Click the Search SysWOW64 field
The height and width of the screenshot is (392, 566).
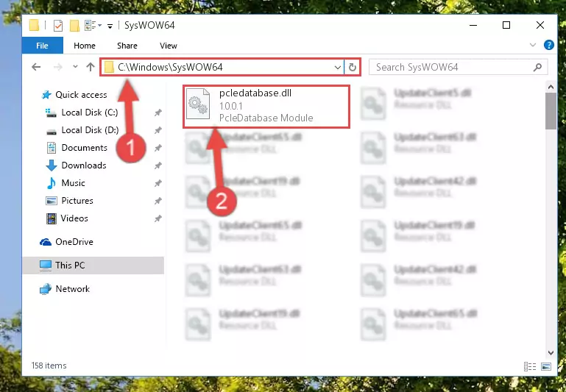(458, 67)
